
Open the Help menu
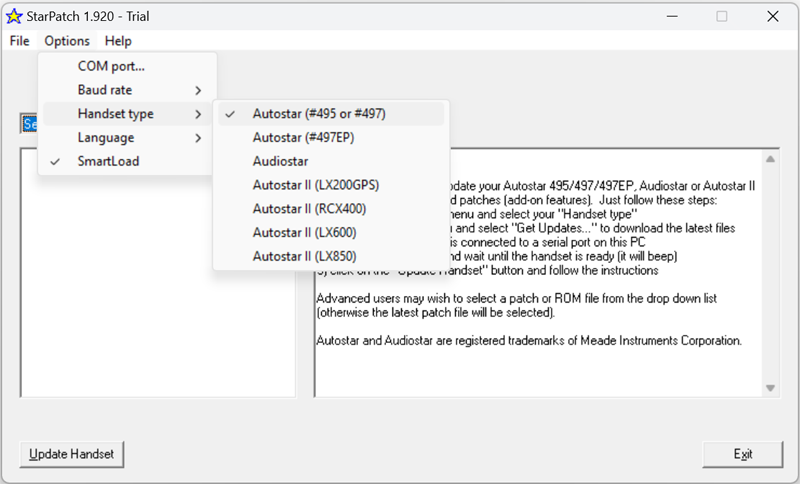118,41
